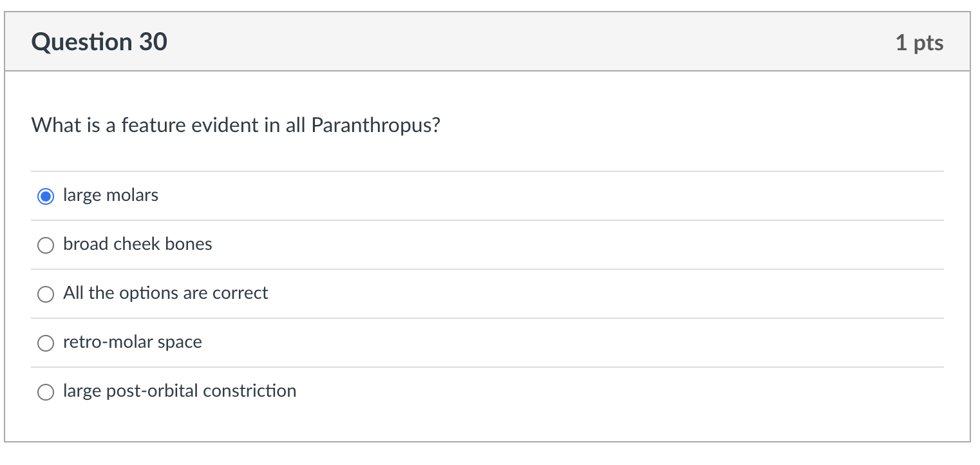Click the 'broad cheek bones' label text
The width and height of the screenshot is (980, 465).
point(138,245)
